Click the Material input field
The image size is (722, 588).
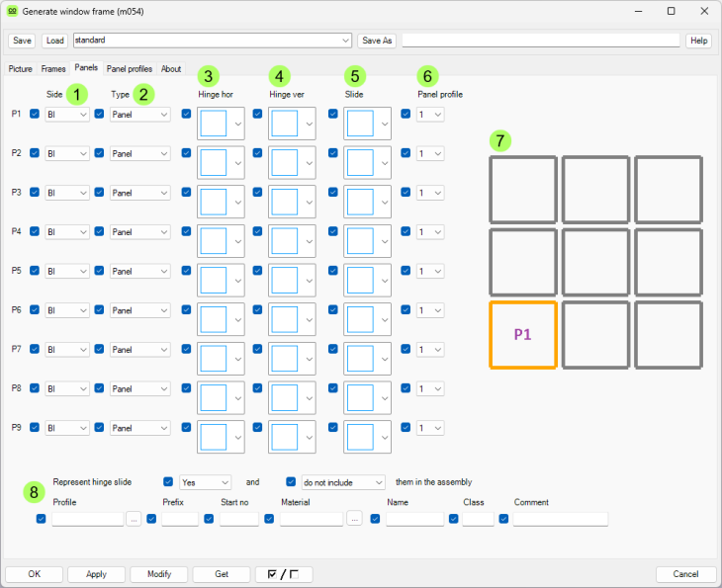click(312, 519)
